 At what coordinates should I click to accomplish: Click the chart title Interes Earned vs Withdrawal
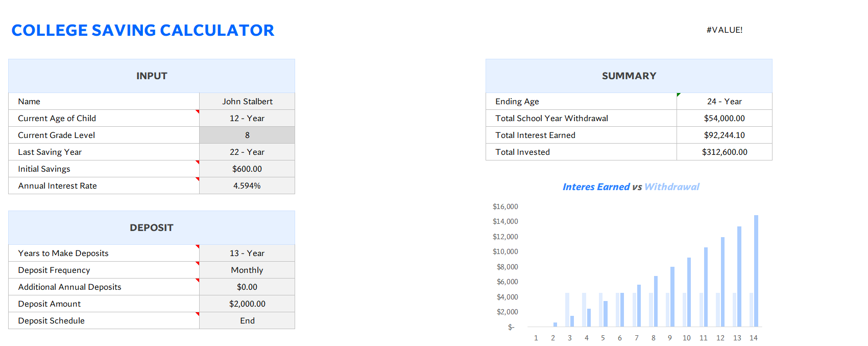tap(631, 187)
